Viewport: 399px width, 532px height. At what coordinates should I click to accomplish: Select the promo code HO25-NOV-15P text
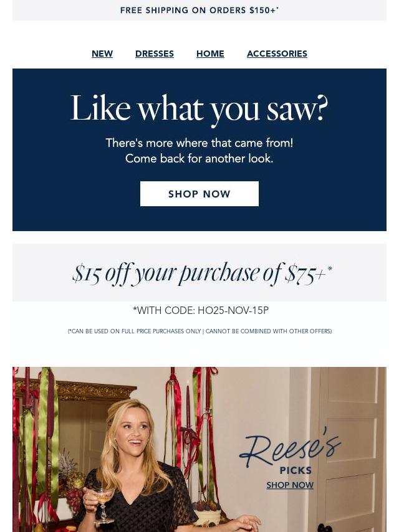[233, 310]
